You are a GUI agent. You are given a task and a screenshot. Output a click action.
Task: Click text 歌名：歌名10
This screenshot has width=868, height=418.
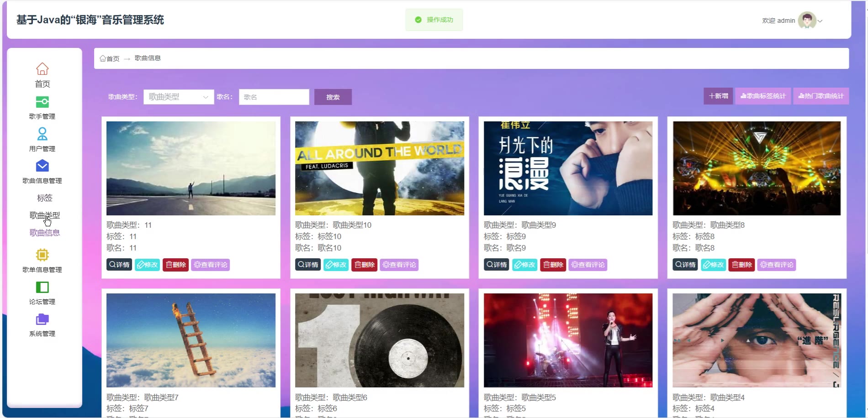tap(318, 248)
